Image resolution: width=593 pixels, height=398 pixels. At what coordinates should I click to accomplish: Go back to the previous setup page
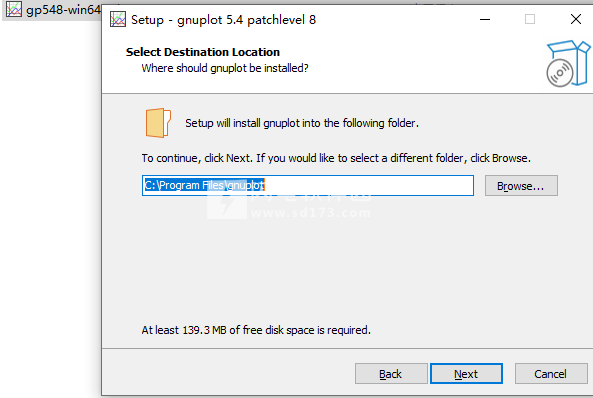point(391,374)
